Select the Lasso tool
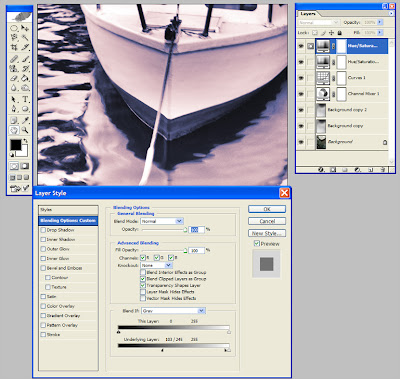The height and width of the screenshot is (379, 400). 14,38
